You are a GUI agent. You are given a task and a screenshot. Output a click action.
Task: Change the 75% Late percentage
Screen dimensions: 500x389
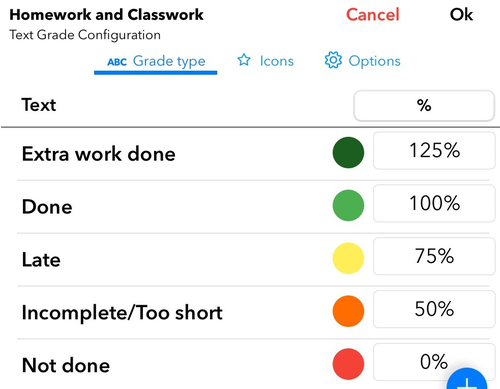434,256
